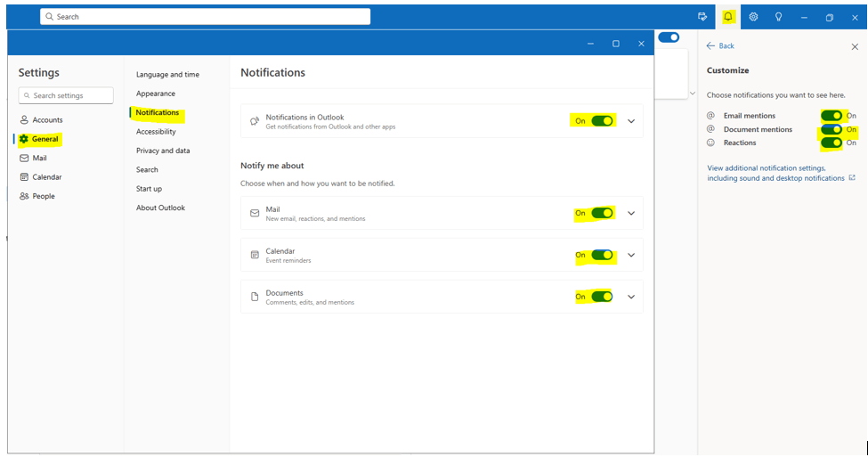Open View additional notification settings link

tap(775, 173)
